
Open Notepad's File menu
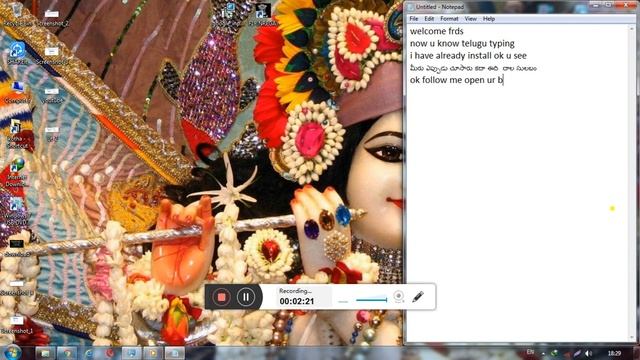[x=413, y=19]
